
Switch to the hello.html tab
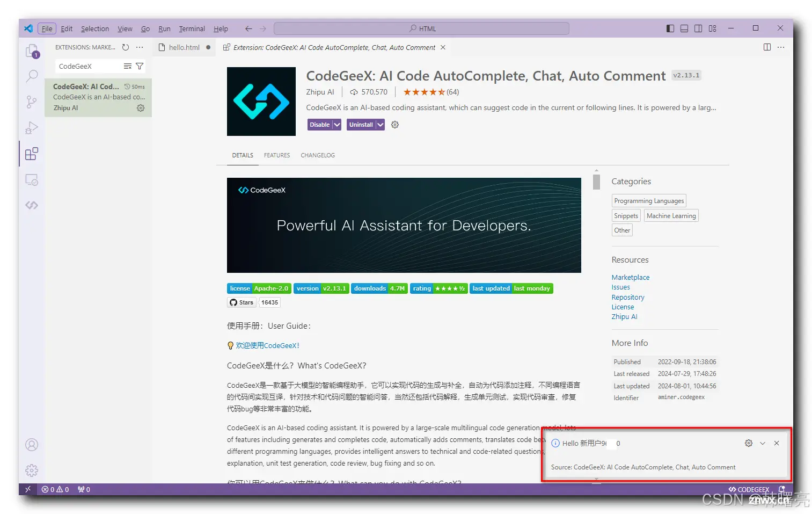pyautogui.click(x=184, y=47)
